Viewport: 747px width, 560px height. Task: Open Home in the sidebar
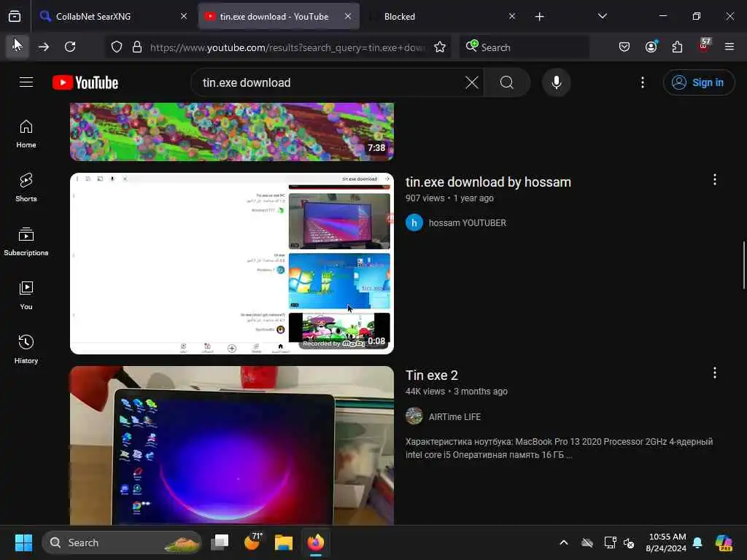click(x=26, y=134)
